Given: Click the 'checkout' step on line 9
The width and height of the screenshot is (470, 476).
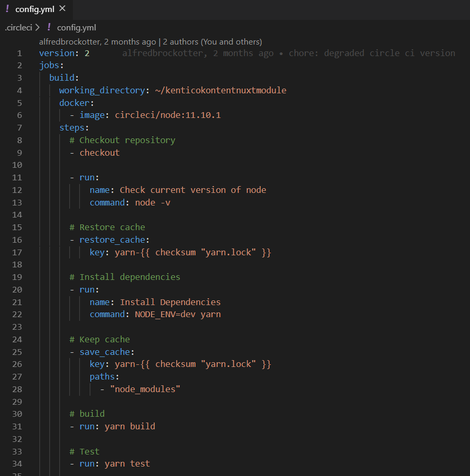Looking at the screenshot, I should coord(100,153).
